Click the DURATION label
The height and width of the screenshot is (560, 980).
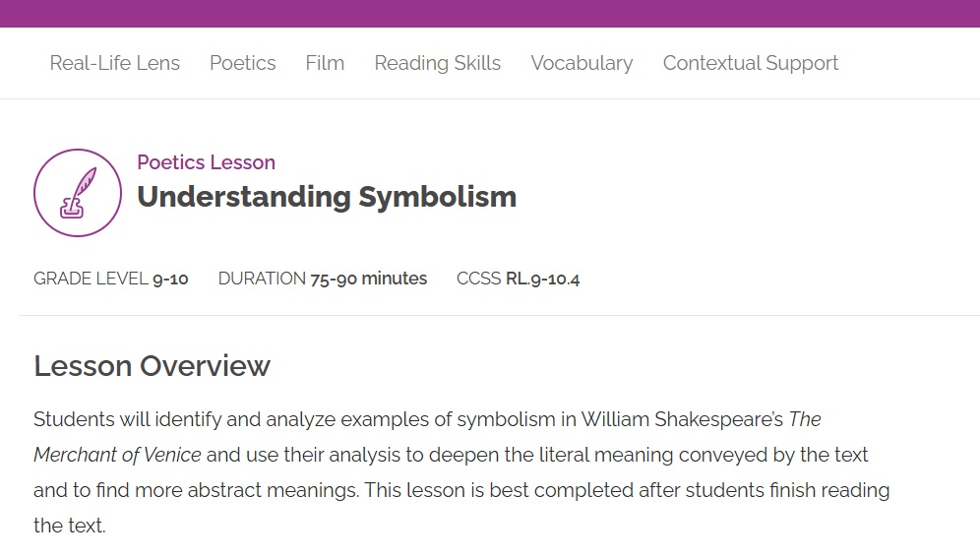(x=262, y=279)
